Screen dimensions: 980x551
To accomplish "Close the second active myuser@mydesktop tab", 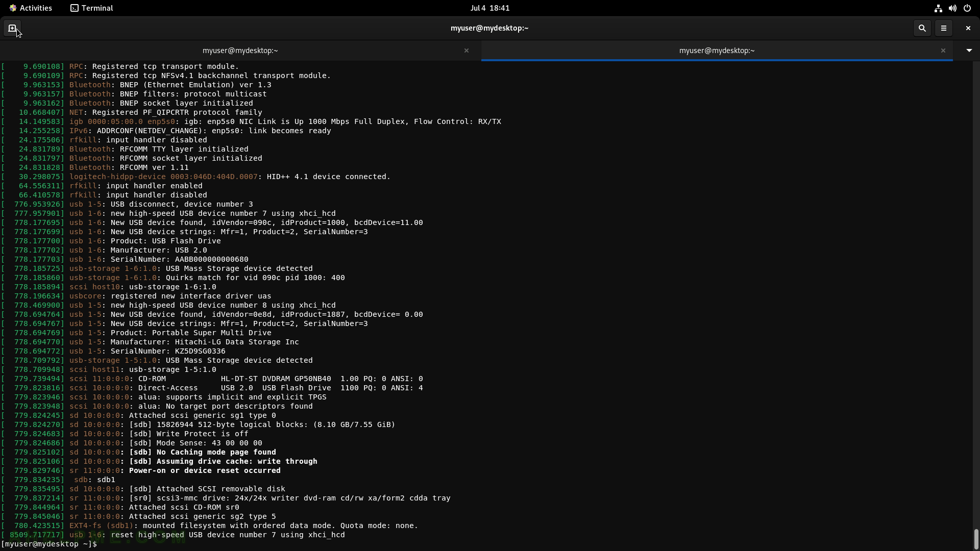I will (943, 51).
